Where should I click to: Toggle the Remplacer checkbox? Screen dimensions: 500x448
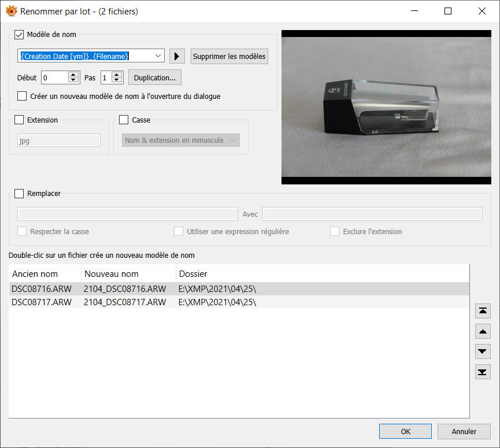coord(19,194)
